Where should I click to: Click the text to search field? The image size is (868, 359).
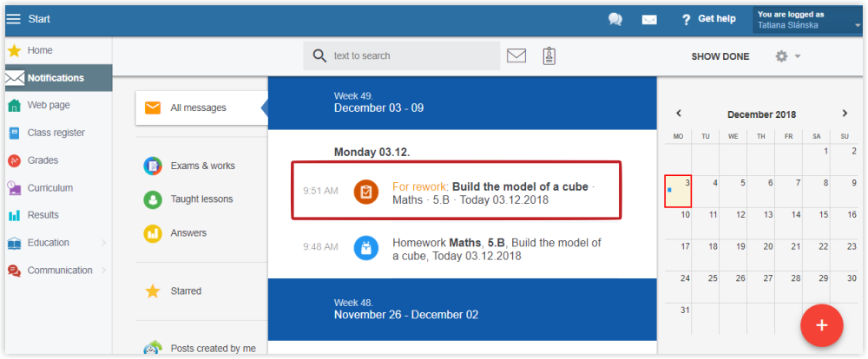click(x=408, y=55)
